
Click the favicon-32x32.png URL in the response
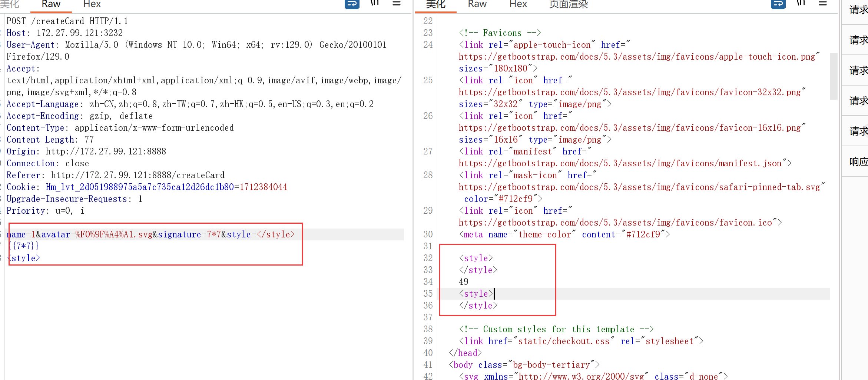[630, 92]
